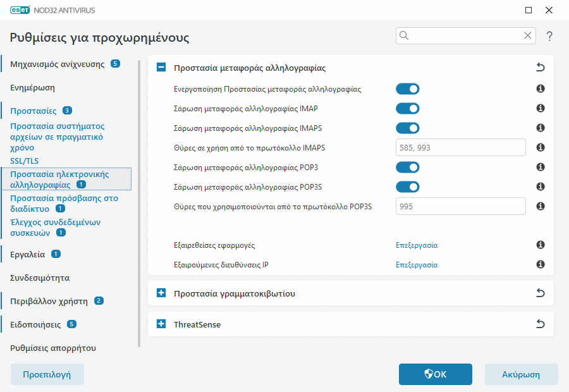Click the help question mark icon

549,36
